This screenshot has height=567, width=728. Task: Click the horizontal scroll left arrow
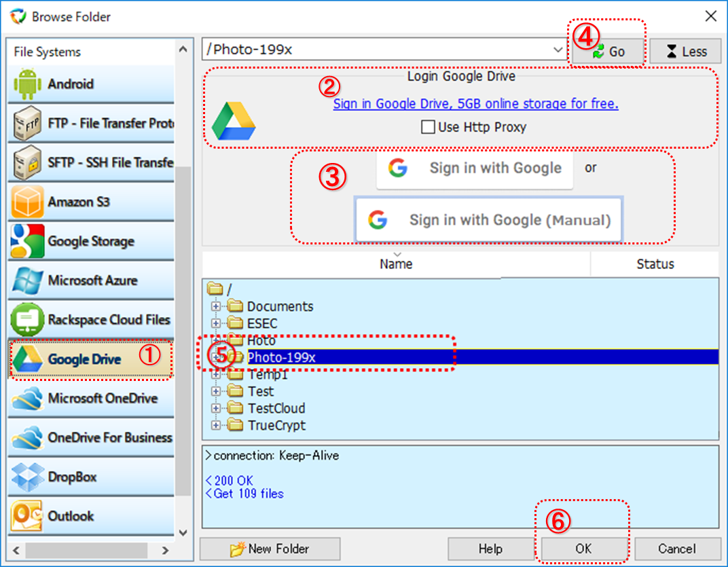(16, 551)
